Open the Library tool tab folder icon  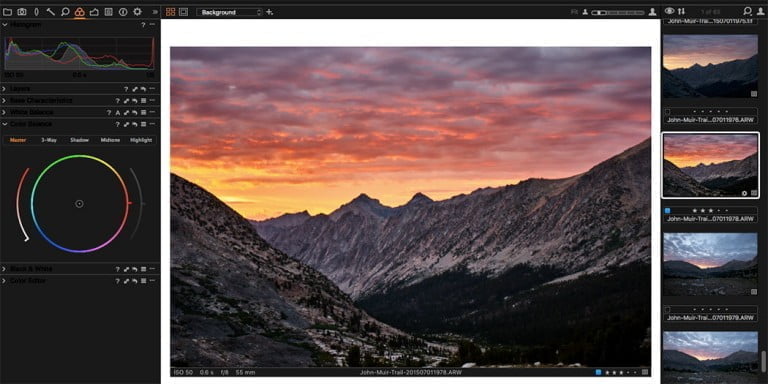(7, 12)
